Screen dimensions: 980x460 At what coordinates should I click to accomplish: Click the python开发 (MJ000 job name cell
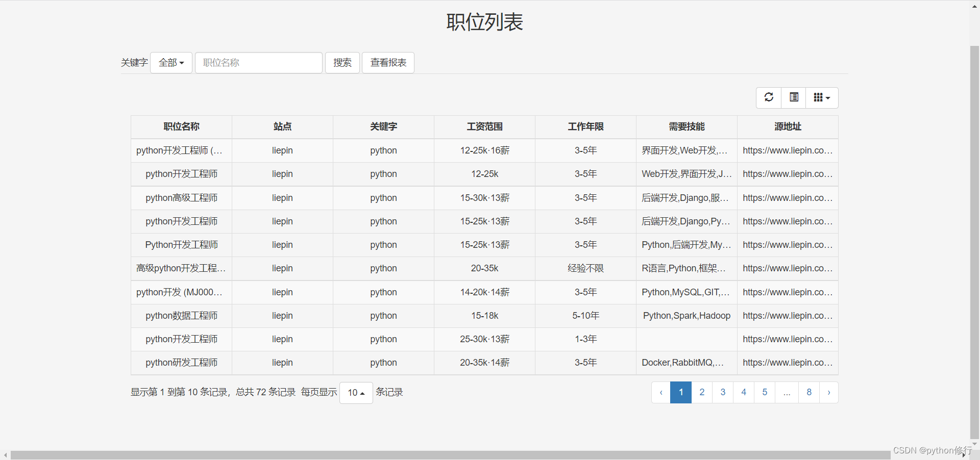181,292
